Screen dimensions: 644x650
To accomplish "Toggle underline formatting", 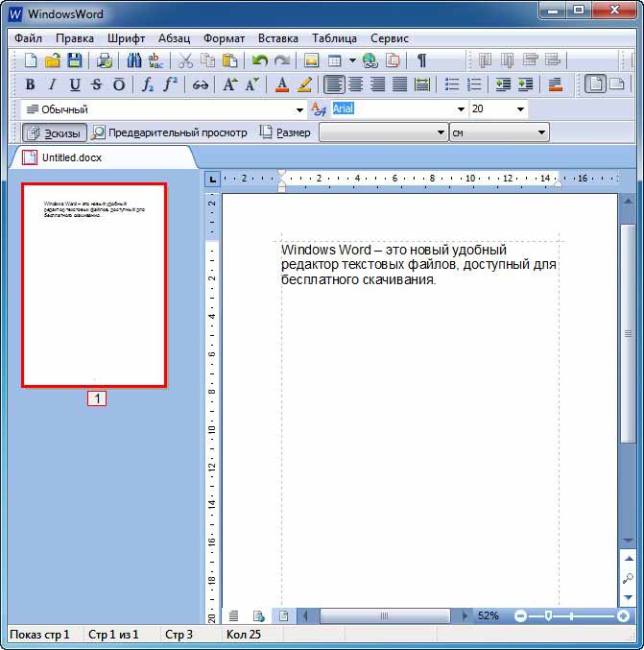I will (75, 84).
